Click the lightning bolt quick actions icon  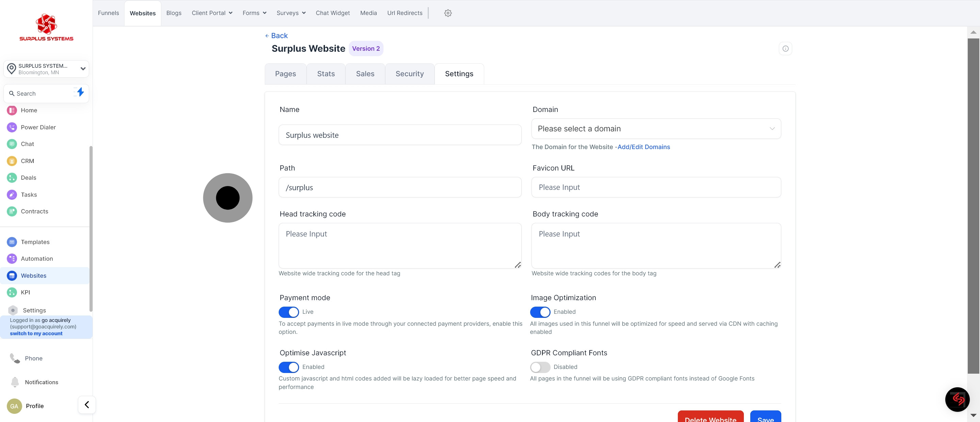pos(80,92)
